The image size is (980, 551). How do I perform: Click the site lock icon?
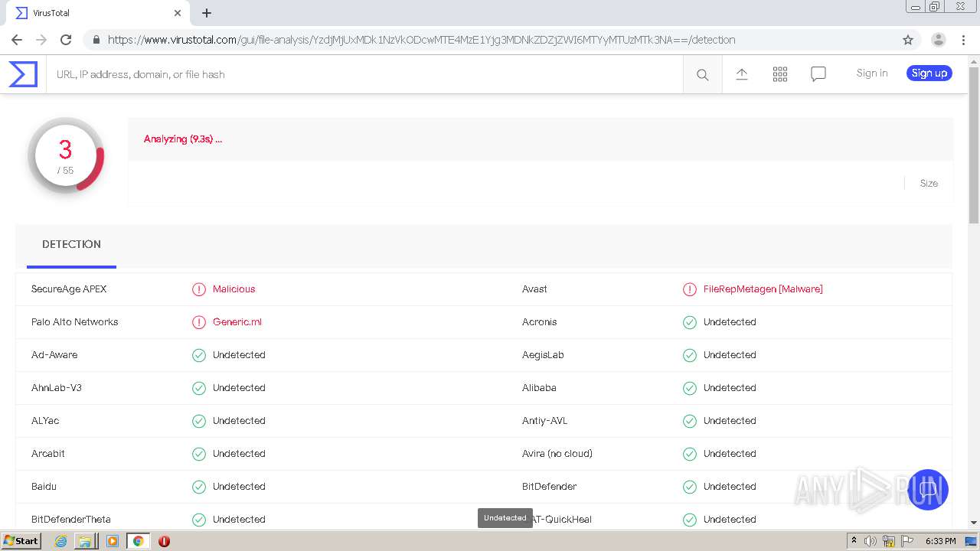coord(96,40)
